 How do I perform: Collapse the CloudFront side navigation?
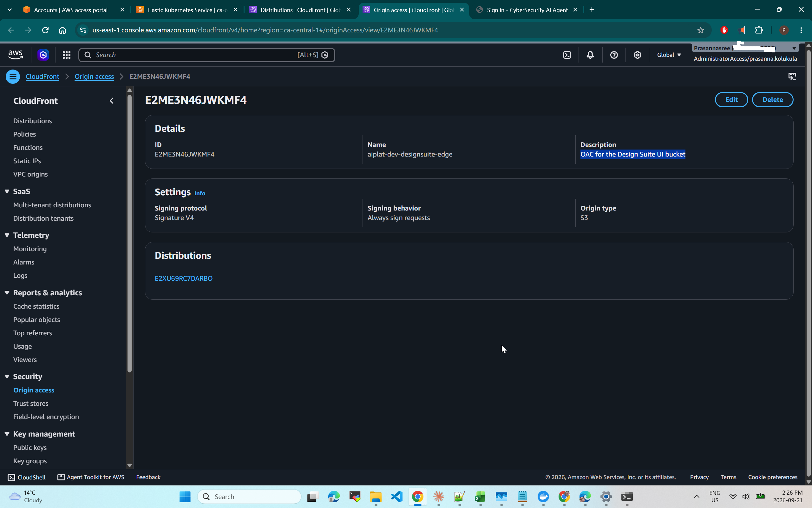(112, 100)
